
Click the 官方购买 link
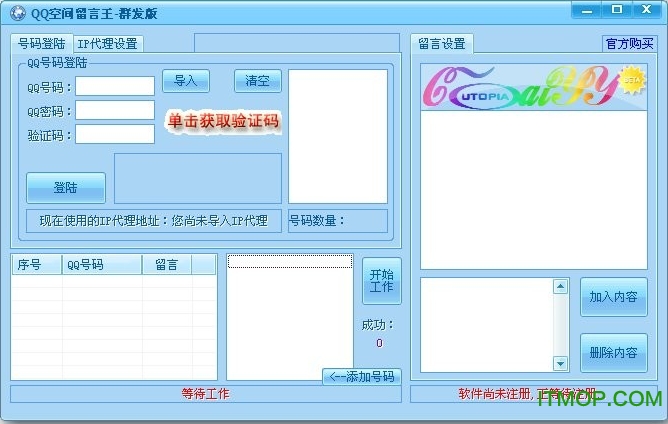[x=630, y=43]
